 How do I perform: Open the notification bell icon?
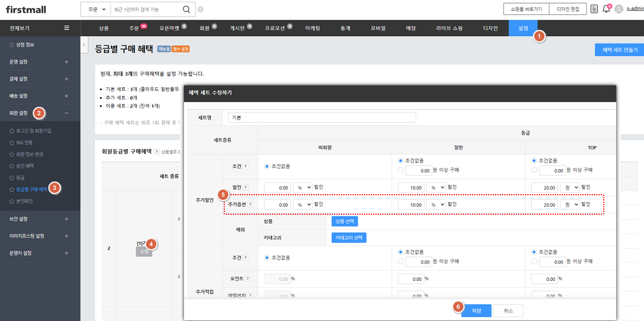click(x=606, y=9)
